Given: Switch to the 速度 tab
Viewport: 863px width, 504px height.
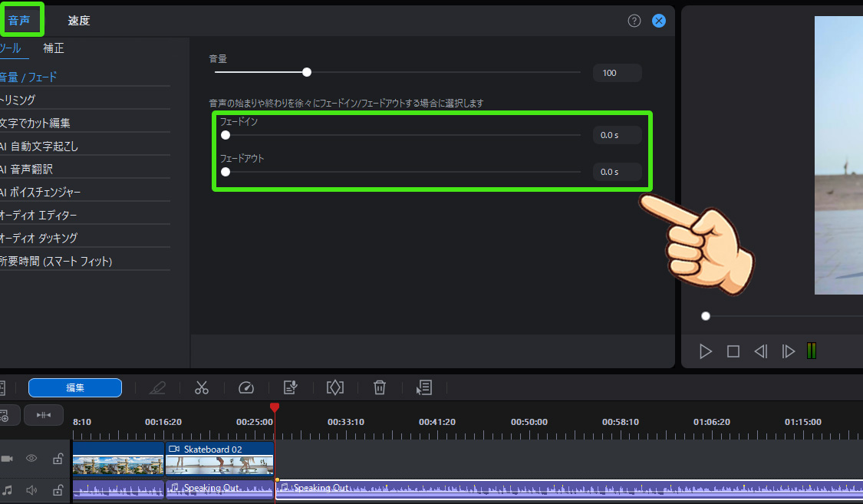Looking at the screenshot, I should pos(77,21).
